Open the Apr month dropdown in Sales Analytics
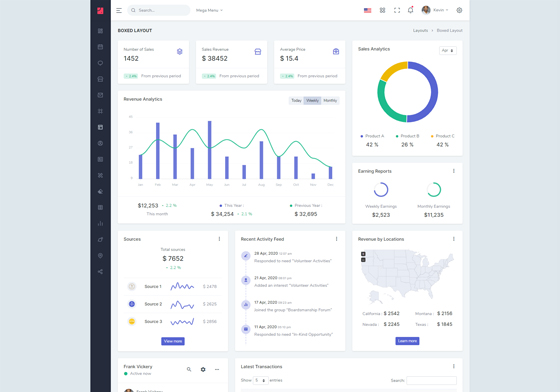Image resolution: width=560 pixels, height=392 pixels. tap(448, 51)
